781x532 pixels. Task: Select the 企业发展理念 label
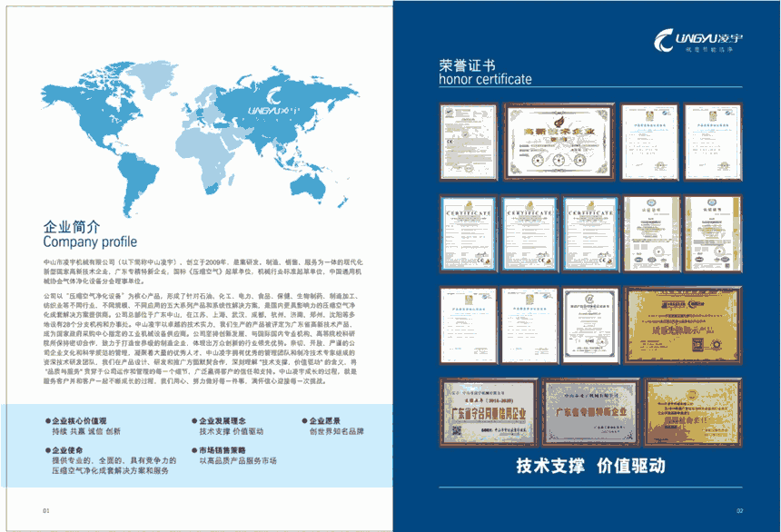[222, 421]
